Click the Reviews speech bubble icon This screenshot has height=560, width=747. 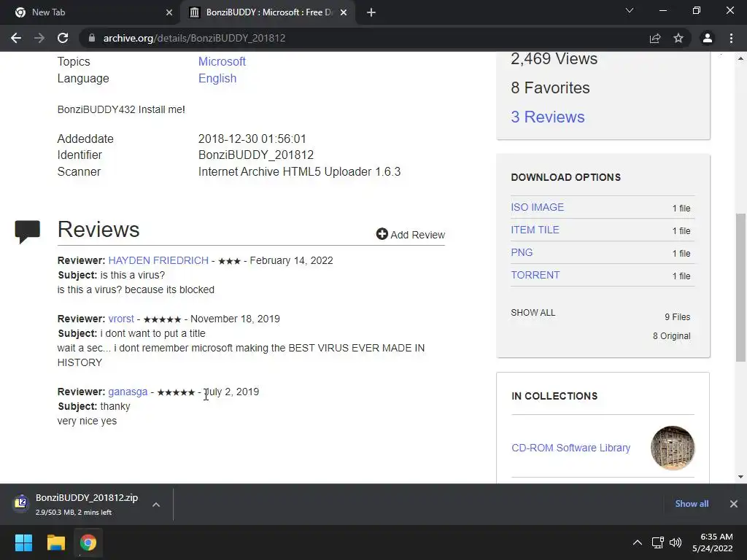point(28,231)
